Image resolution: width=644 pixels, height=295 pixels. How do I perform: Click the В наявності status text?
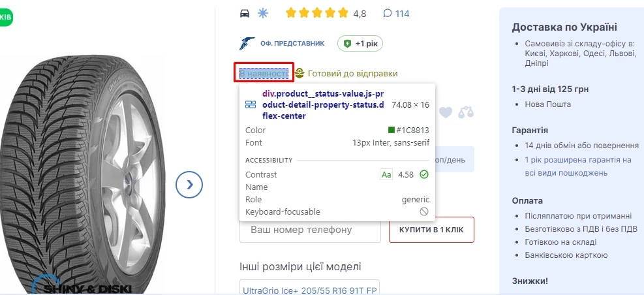pyautogui.click(x=264, y=74)
